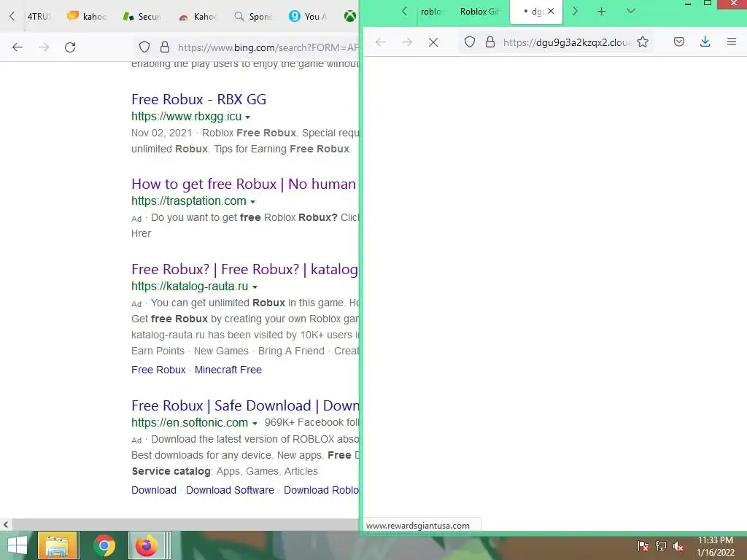Switch to the Spons tab
747x560 pixels.
point(252,16)
